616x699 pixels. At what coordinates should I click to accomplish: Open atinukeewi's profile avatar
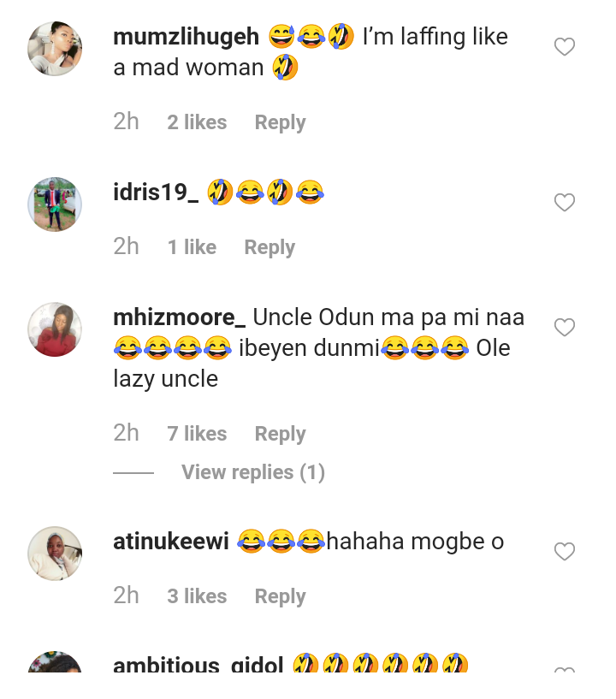pyautogui.click(x=55, y=554)
